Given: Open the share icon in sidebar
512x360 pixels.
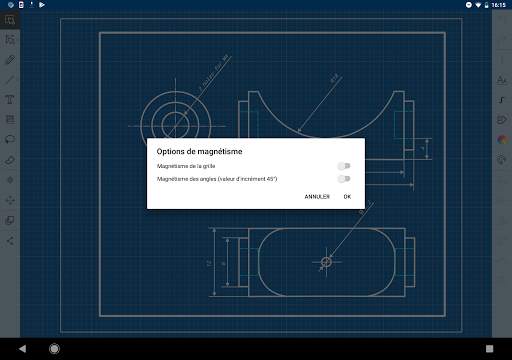Looking at the screenshot, I should point(10,241).
